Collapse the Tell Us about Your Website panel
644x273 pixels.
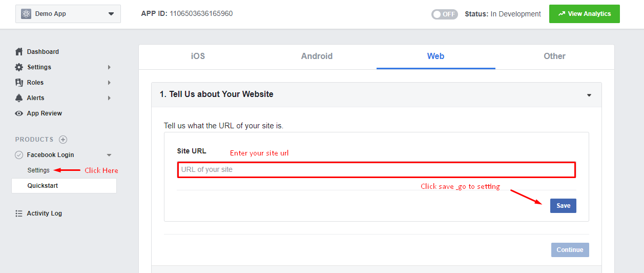[x=589, y=95]
